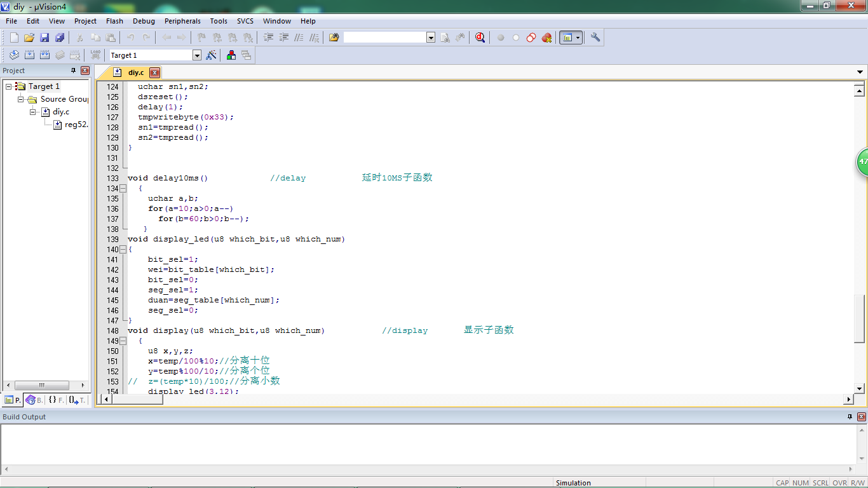
Task: Open the Debug menu
Action: click(x=144, y=21)
